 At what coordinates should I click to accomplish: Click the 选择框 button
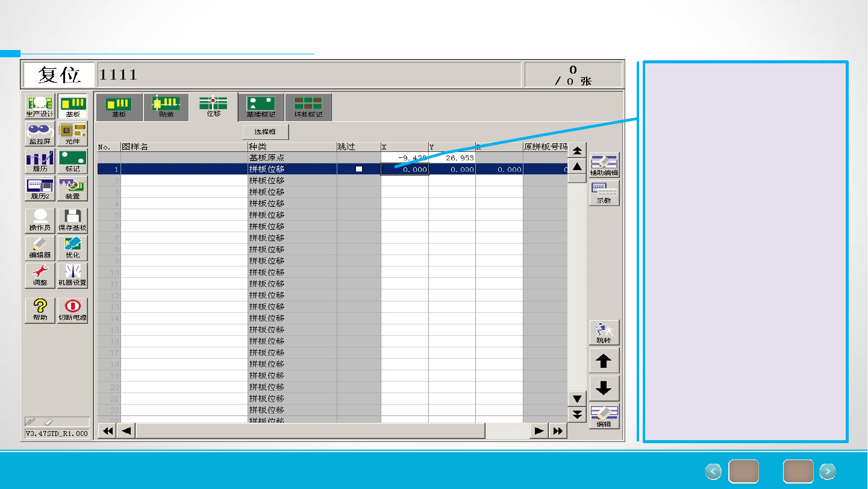(266, 131)
